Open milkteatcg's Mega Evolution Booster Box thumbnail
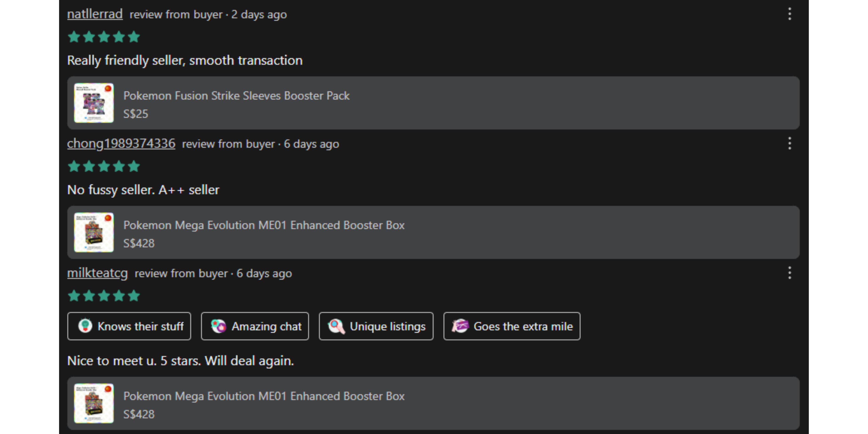 [94, 403]
